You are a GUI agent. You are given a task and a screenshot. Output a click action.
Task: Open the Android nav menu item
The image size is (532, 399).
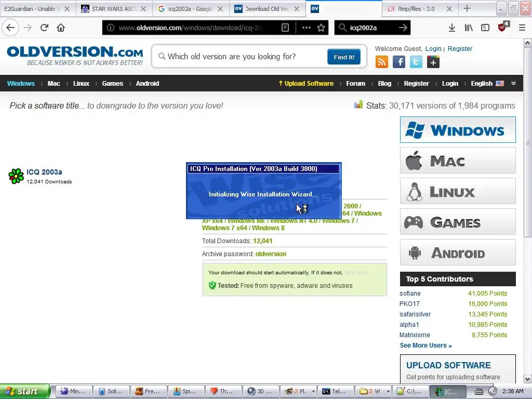147,83
